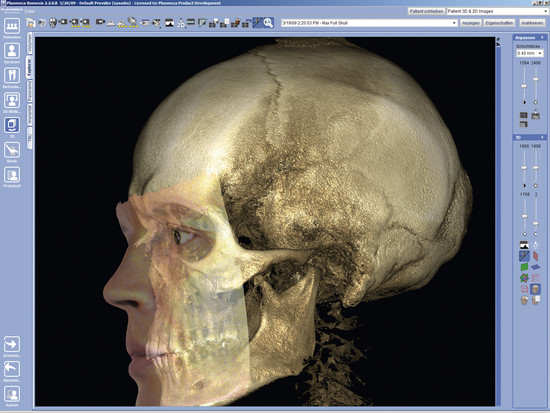Click the Abmelden return arrow icon
The height and width of the screenshot is (413, 550).
pyautogui.click(x=12, y=369)
